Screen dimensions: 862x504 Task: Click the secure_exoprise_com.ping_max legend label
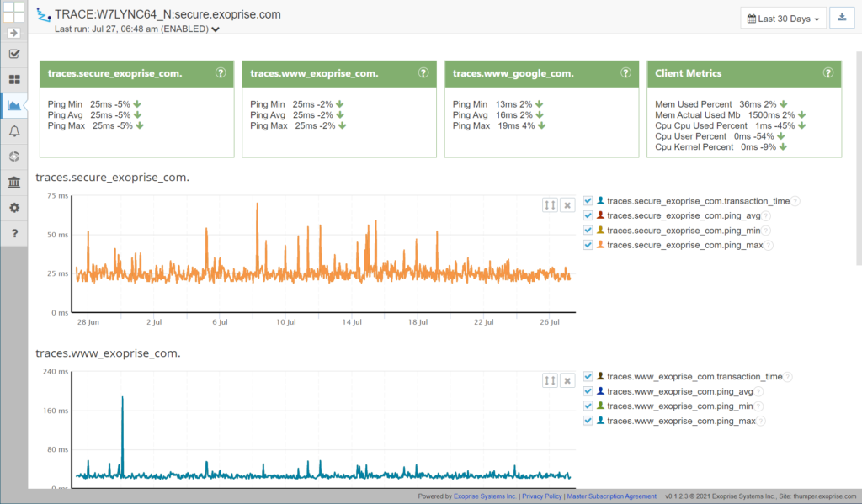click(684, 245)
